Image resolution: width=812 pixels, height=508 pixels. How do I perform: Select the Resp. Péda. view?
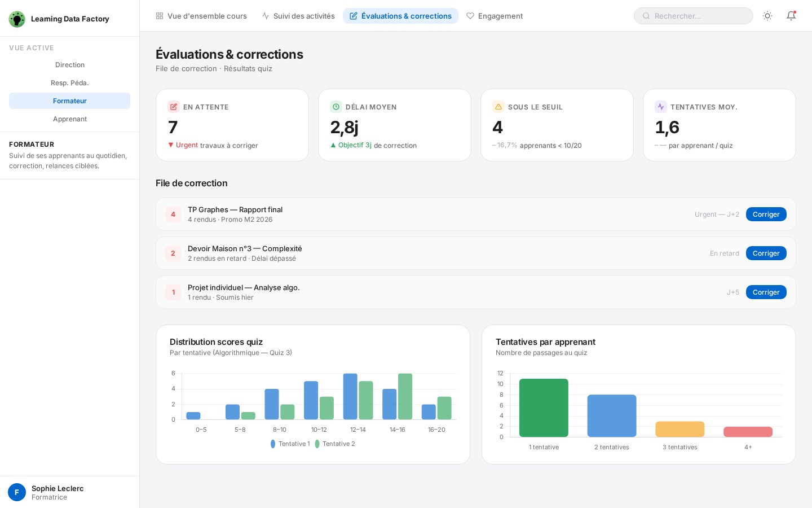click(70, 83)
